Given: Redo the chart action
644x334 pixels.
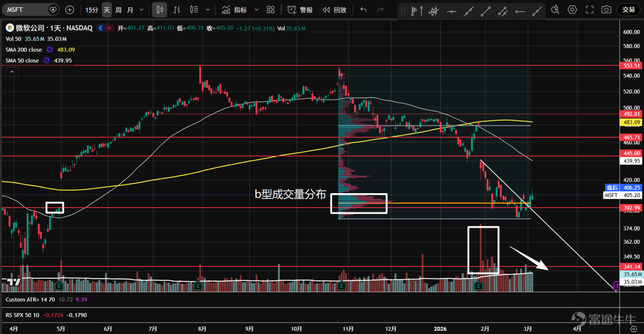Looking at the screenshot, I should [380, 10].
